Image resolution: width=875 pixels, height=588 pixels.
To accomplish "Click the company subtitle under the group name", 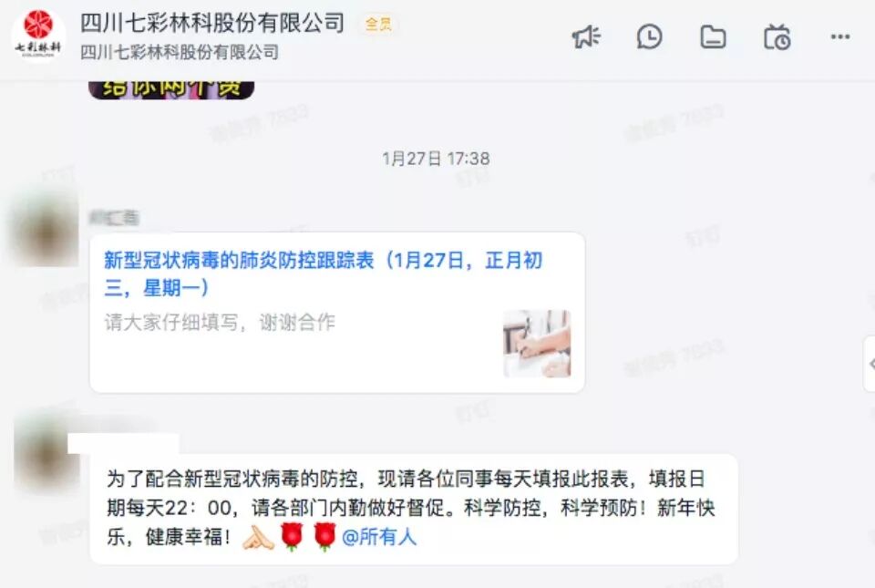I will 180,53.
